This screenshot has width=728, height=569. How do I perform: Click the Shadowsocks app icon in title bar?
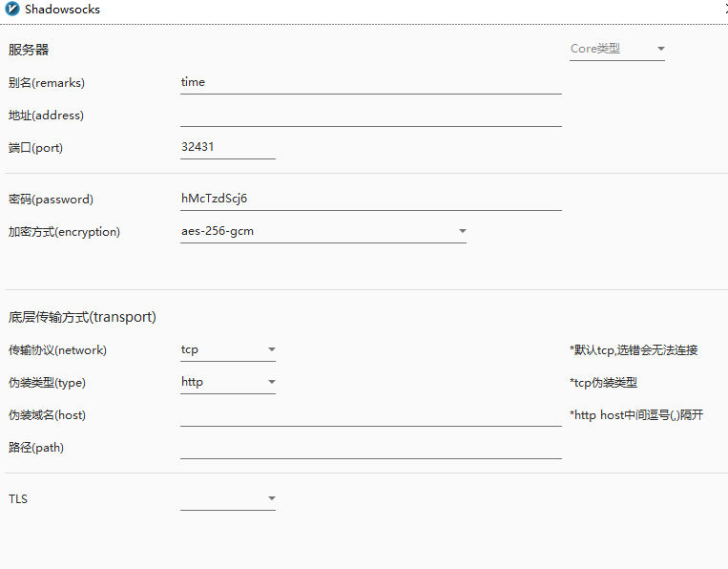[12, 9]
